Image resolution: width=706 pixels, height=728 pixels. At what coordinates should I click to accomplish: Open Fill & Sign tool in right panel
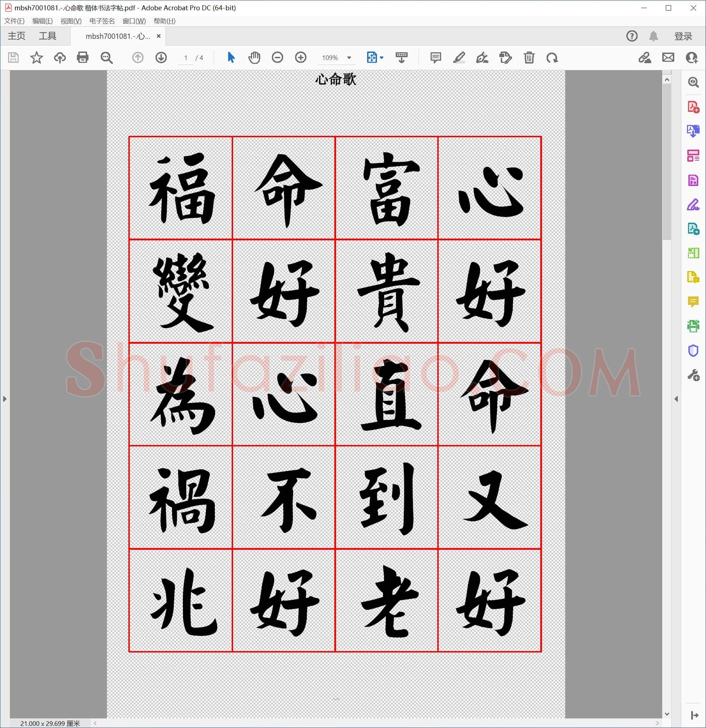click(x=693, y=205)
